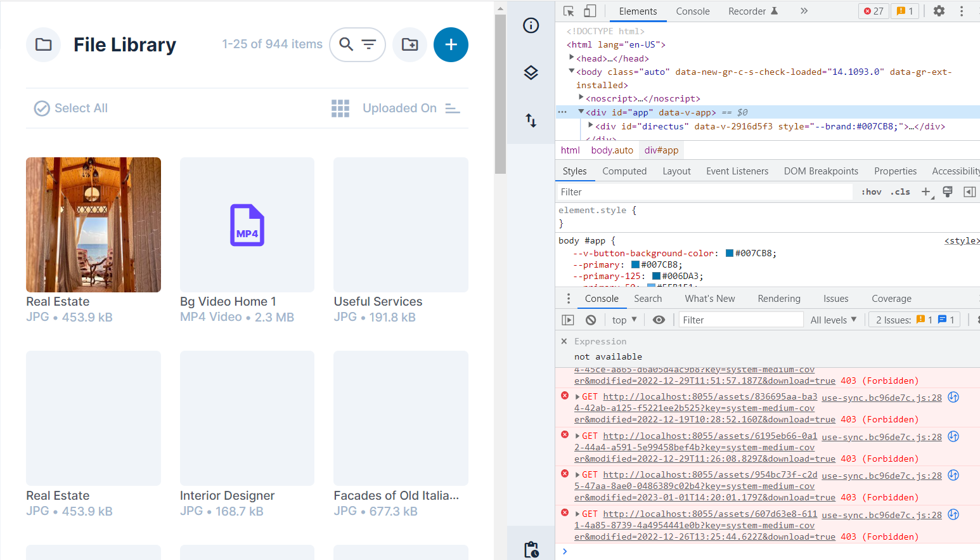Switch to the Computed tab

pos(624,171)
